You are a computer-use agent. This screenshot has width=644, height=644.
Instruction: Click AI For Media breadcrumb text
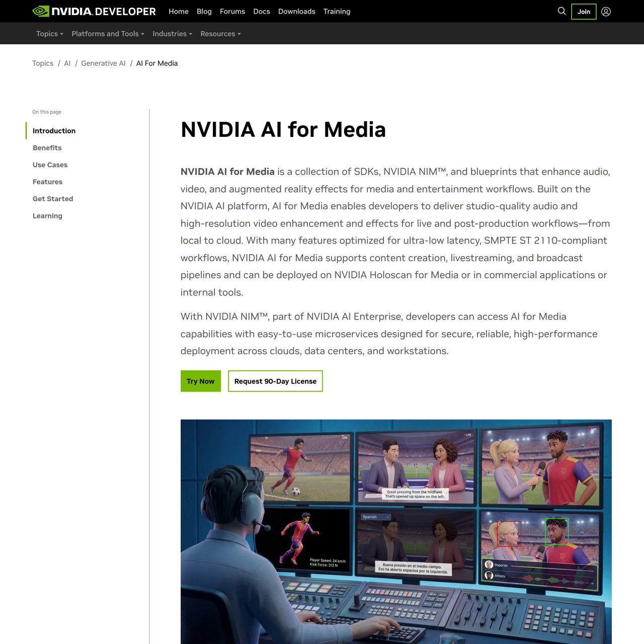[x=157, y=63]
